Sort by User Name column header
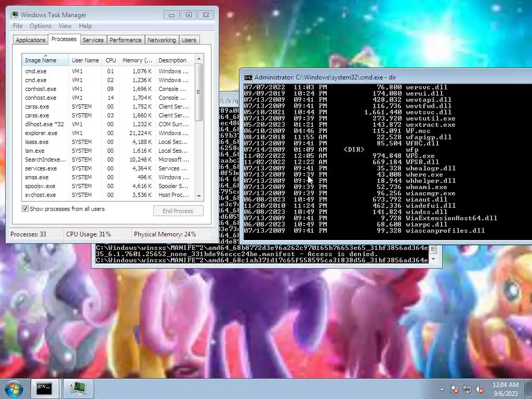532x399 pixels. (85, 60)
